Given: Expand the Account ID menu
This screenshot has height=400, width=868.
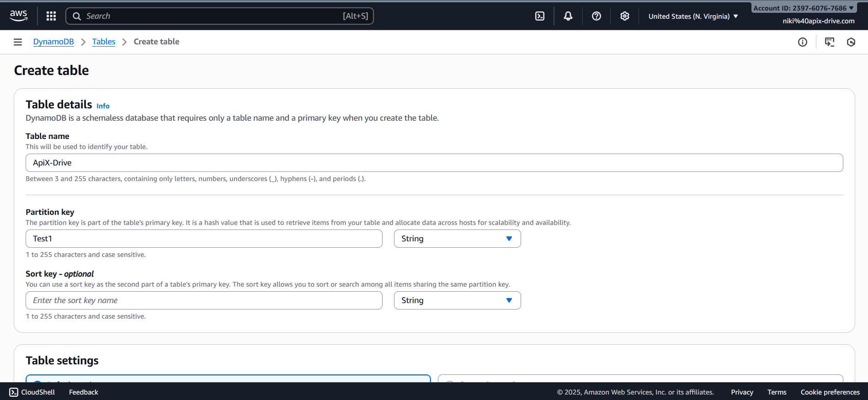Looking at the screenshot, I should (x=804, y=8).
